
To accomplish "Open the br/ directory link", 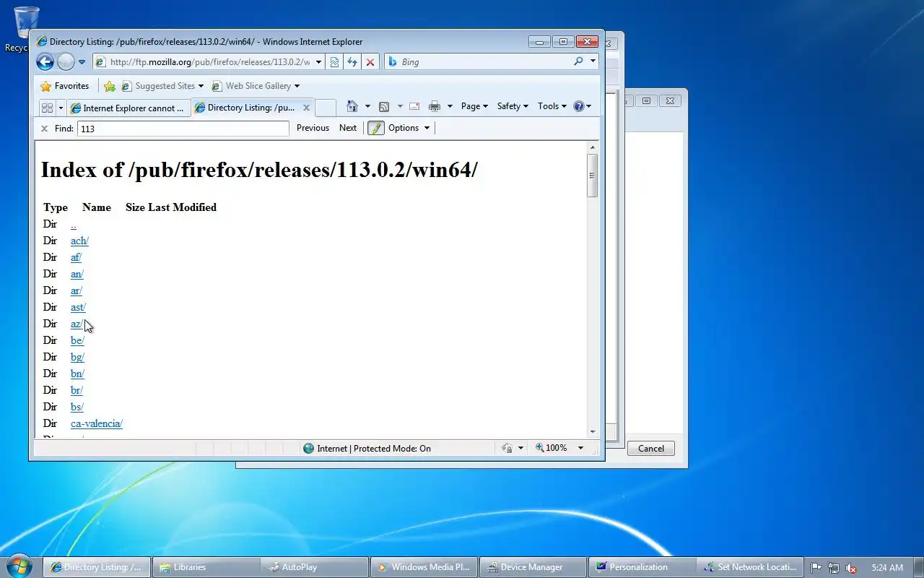I will pyautogui.click(x=77, y=390).
